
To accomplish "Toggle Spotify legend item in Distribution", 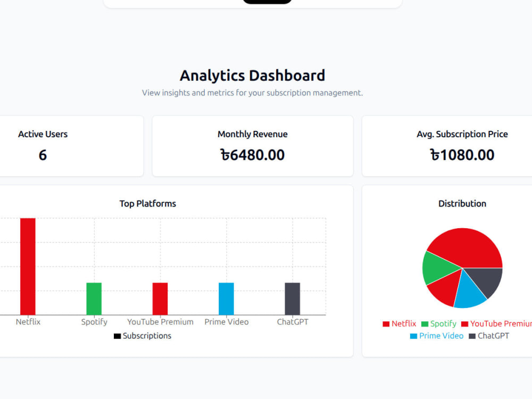I will pyautogui.click(x=439, y=323).
